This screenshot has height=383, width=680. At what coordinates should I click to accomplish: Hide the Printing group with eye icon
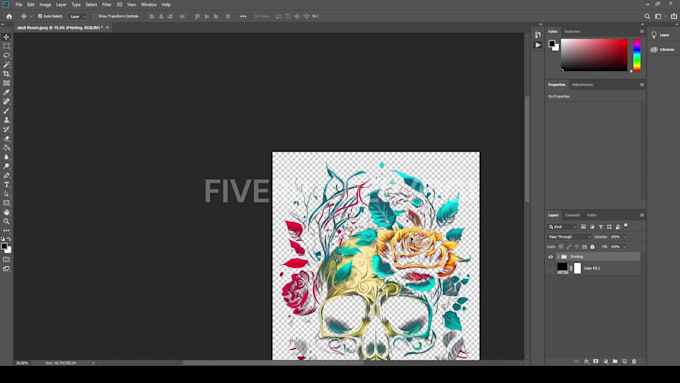coord(551,257)
